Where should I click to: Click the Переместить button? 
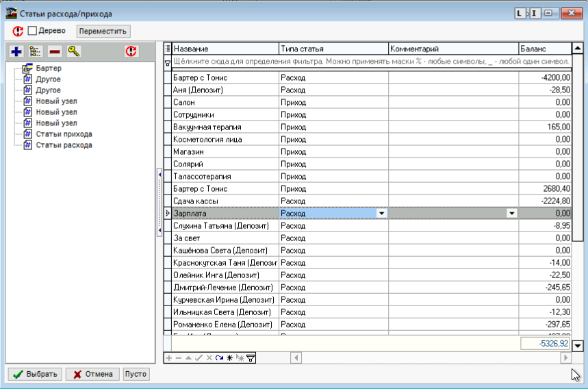pyautogui.click(x=103, y=31)
